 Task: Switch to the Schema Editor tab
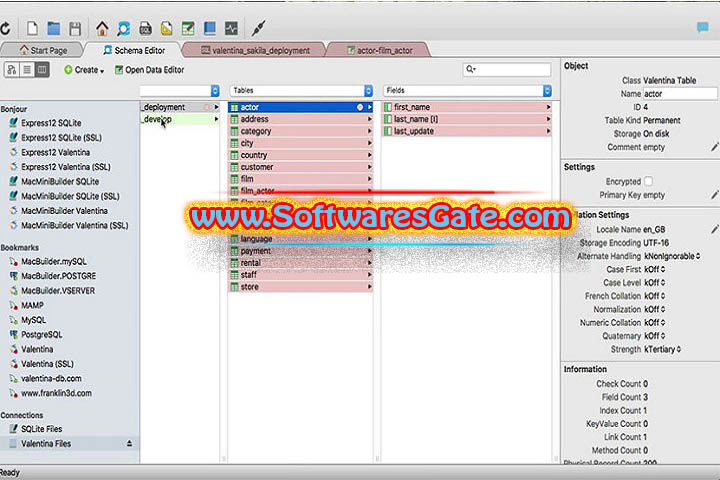click(134, 50)
